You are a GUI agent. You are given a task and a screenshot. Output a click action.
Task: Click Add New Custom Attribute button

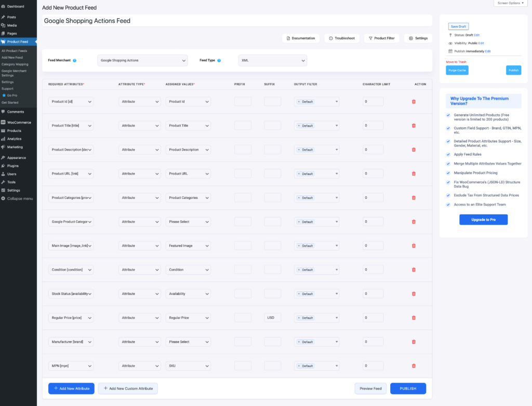pyautogui.click(x=128, y=388)
